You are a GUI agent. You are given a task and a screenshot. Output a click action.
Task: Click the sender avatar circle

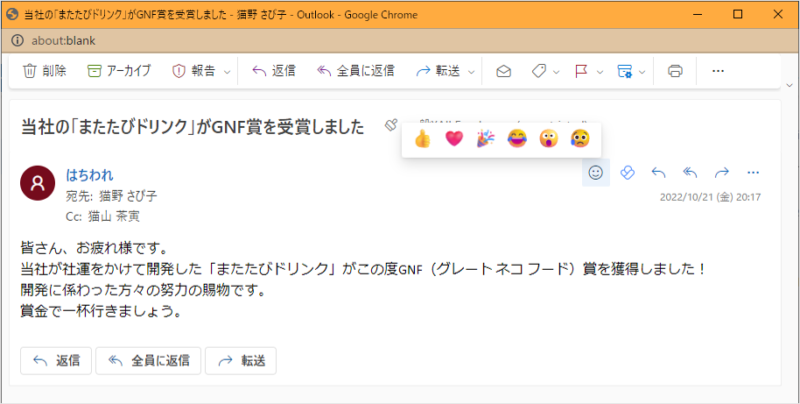tap(38, 183)
